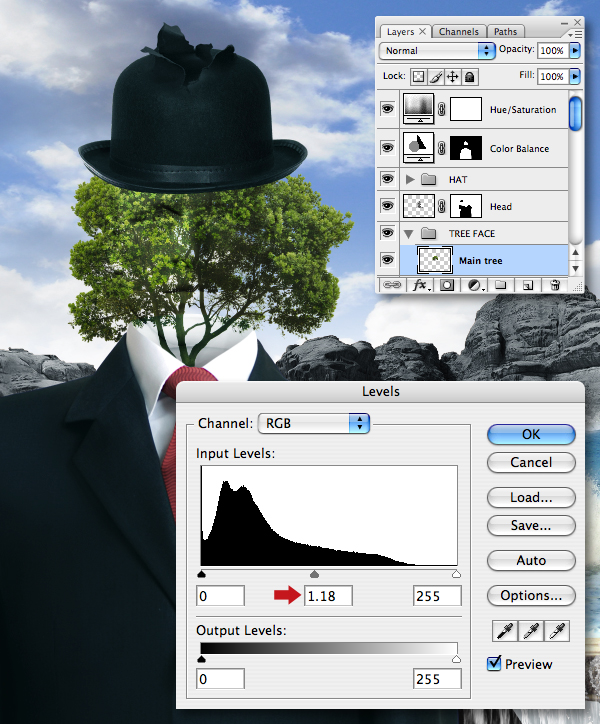The width and height of the screenshot is (600, 724).
Task: Select the Head layer mask thumbnail
Action: tap(466, 206)
